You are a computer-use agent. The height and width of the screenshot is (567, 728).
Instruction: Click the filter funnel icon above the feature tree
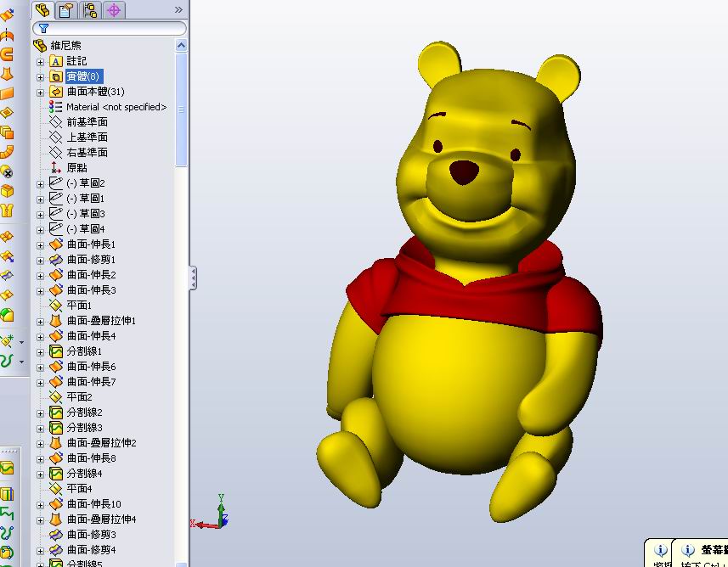(43, 27)
